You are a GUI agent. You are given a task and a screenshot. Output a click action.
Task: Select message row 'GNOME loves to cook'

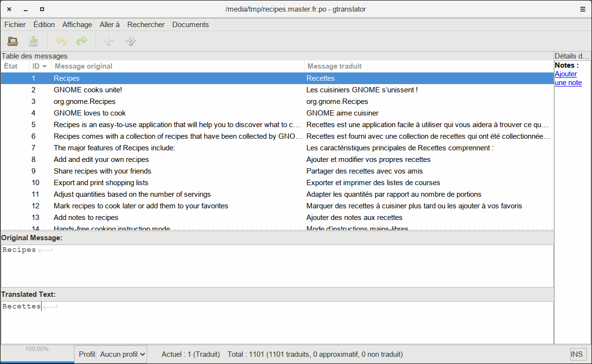[90, 113]
